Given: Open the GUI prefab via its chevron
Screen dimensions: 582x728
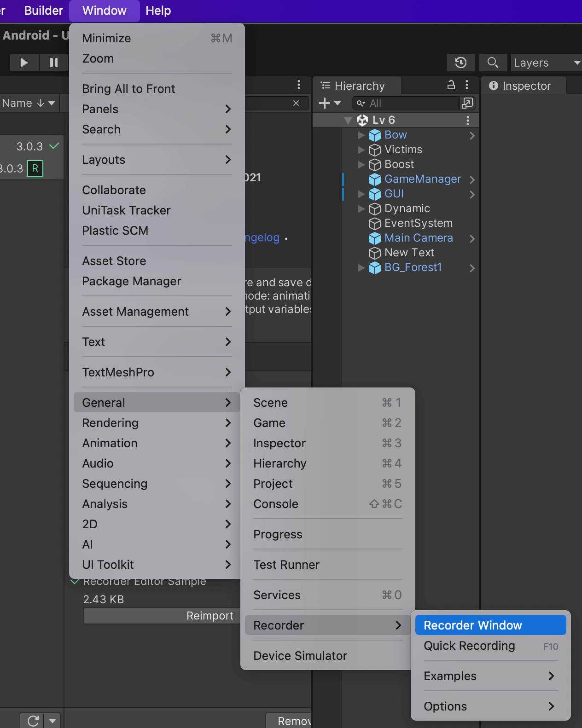Looking at the screenshot, I should (x=472, y=195).
